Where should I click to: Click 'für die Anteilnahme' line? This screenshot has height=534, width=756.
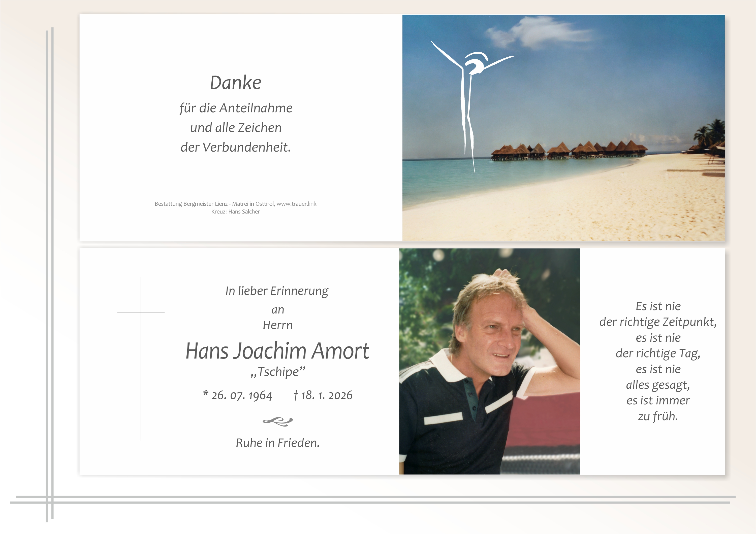(x=236, y=108)
